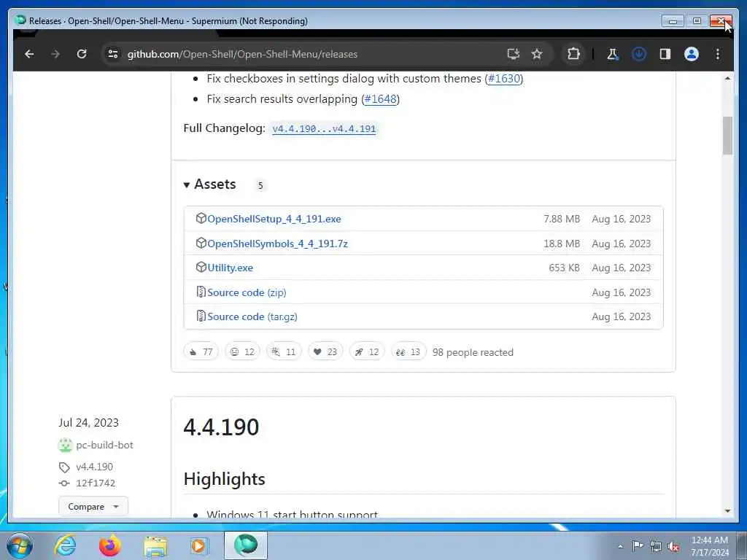Click the install app icon in address bar
This screenshot has width=747, height=560.
513,54
